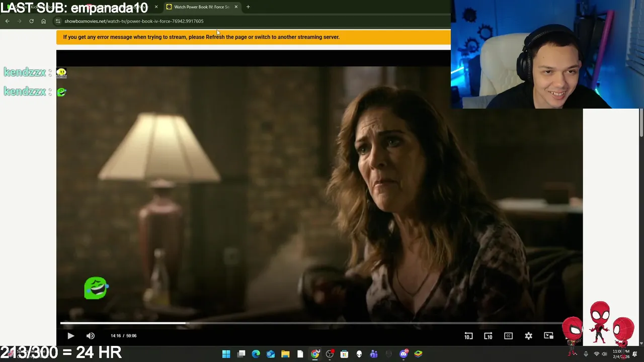644x362 pixels.
Task: Select Watch Power Book IV tab
Action: [201, 7]
